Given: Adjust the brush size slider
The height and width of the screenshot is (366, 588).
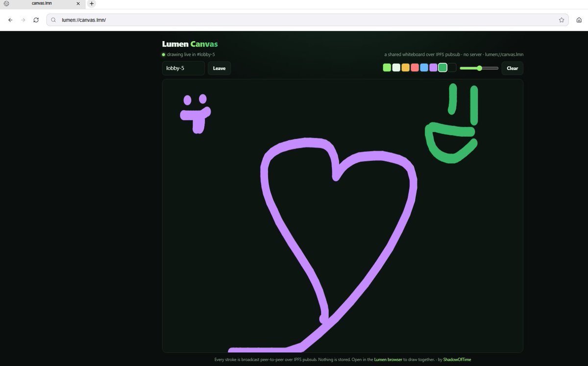Looking at the screenshot, I should [x=479, y=68].
